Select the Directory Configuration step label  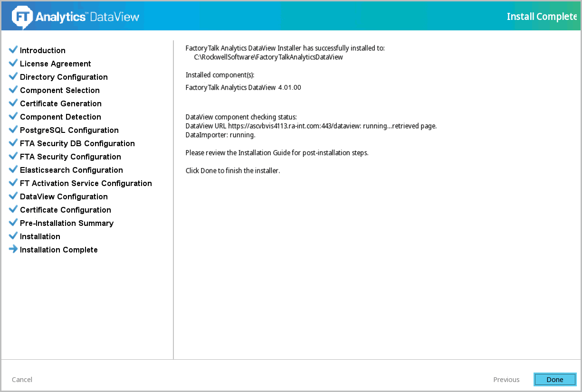tap(64, 77)
